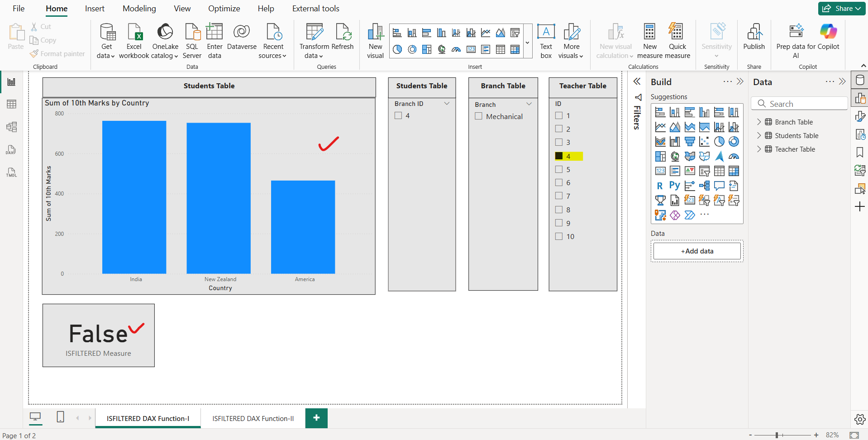Add a Python visual from Build suggestions
Screen dimensions: 868x440
tap(674, 186)
